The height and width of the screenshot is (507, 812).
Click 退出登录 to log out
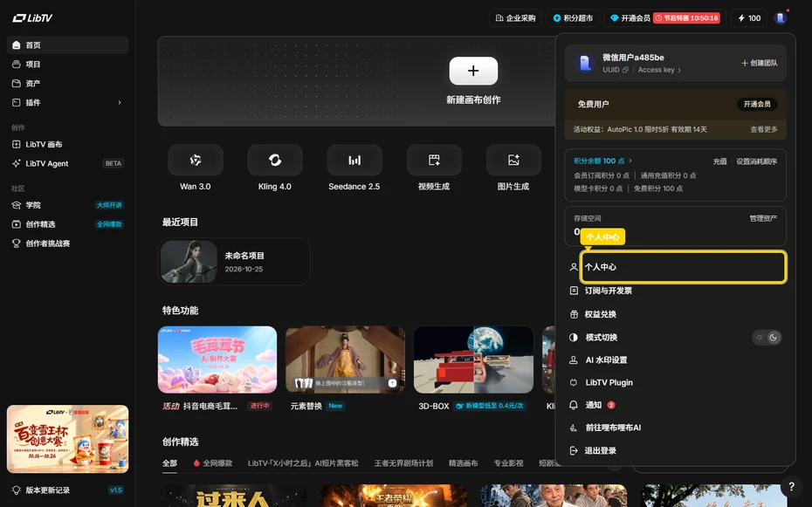click(675, 450)
